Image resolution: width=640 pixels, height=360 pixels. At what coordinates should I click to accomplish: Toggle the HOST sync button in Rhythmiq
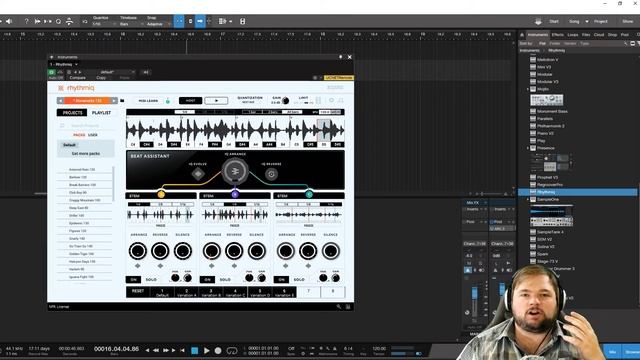click(x=191, y=100)
